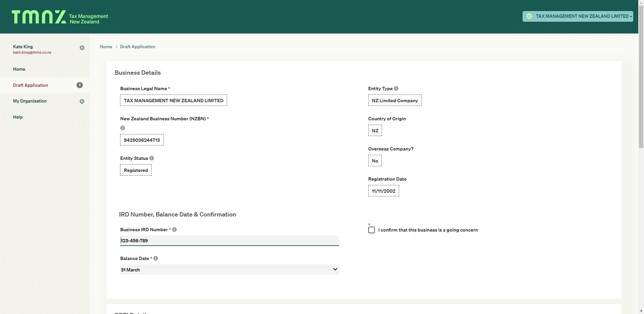
Task: Open Help in the sidebar
Action: tap(18, 117)
